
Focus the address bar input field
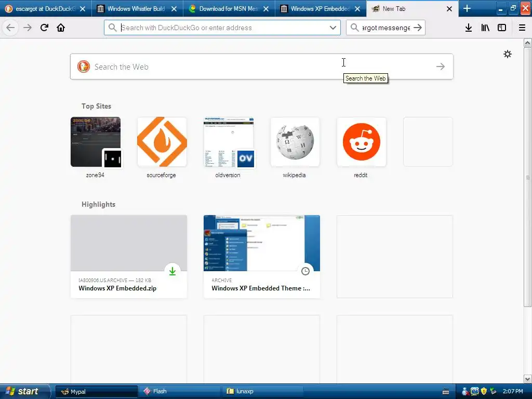click(x=222, y=28)
